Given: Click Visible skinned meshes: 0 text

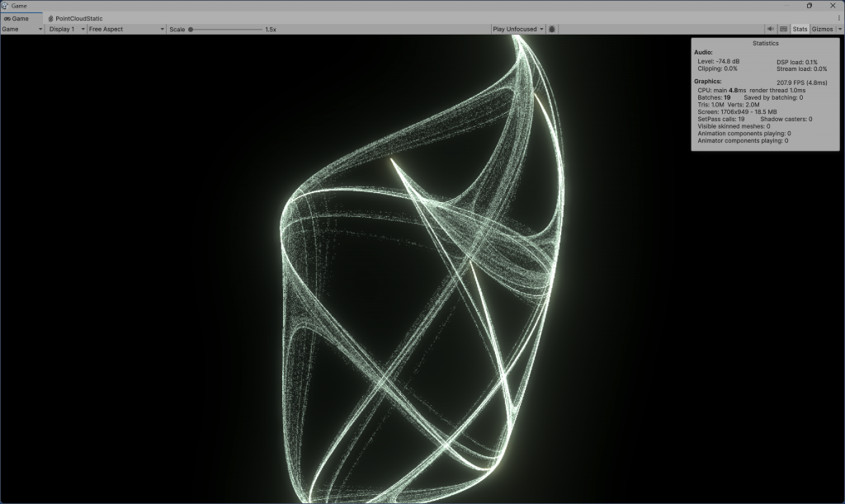Looking at the screenshot, I should point(734,126).
